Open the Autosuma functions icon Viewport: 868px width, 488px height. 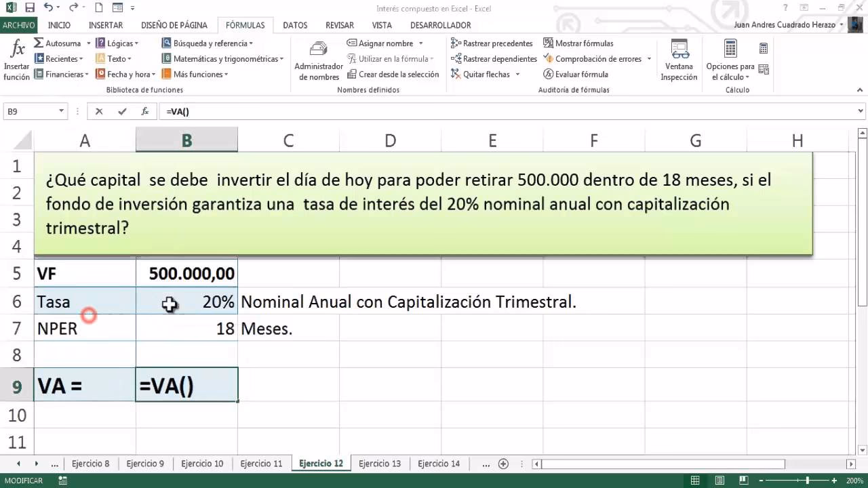coord(60,43)
